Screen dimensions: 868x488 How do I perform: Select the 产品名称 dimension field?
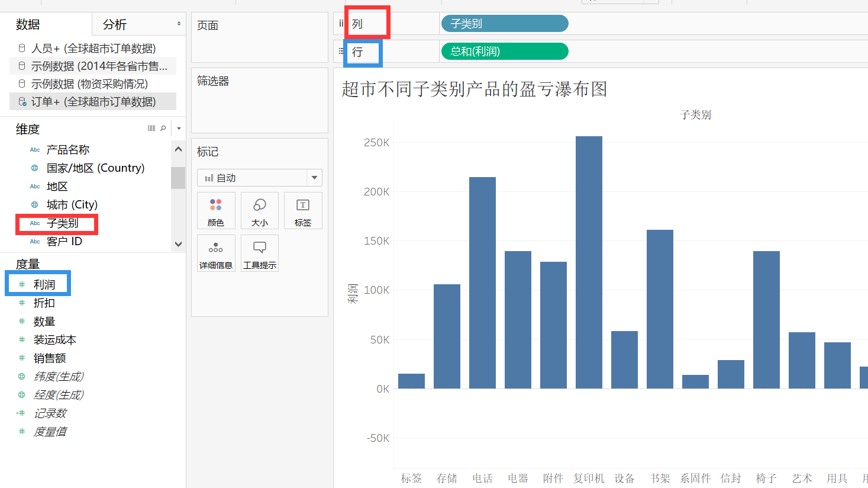(x=68, y=150)
